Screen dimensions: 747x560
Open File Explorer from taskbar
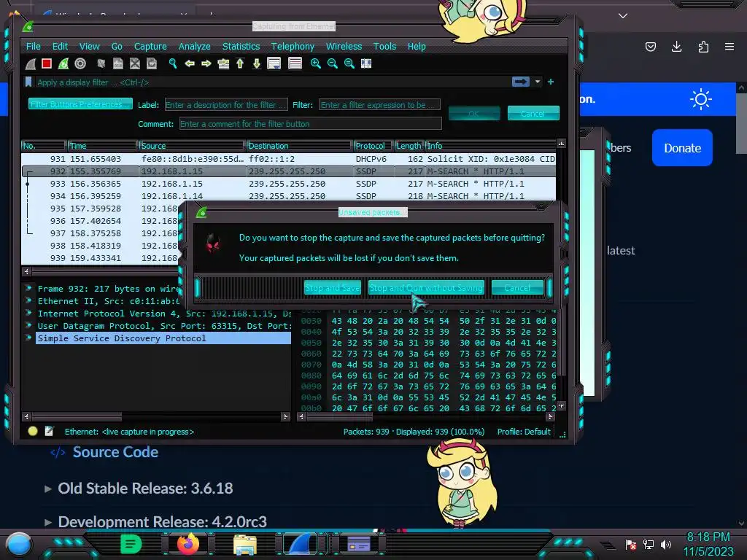coord(245,544)
